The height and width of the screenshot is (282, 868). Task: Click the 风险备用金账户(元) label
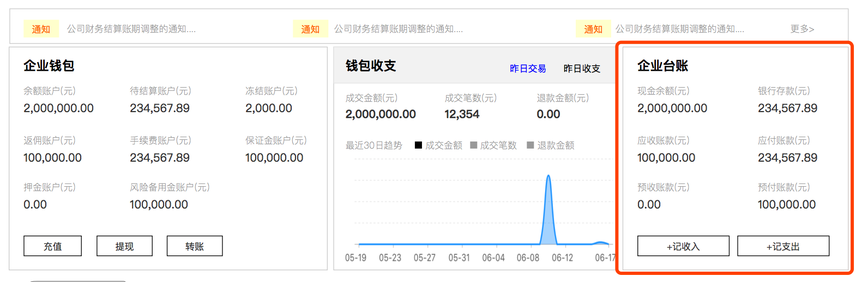click(x=170, y=187)
